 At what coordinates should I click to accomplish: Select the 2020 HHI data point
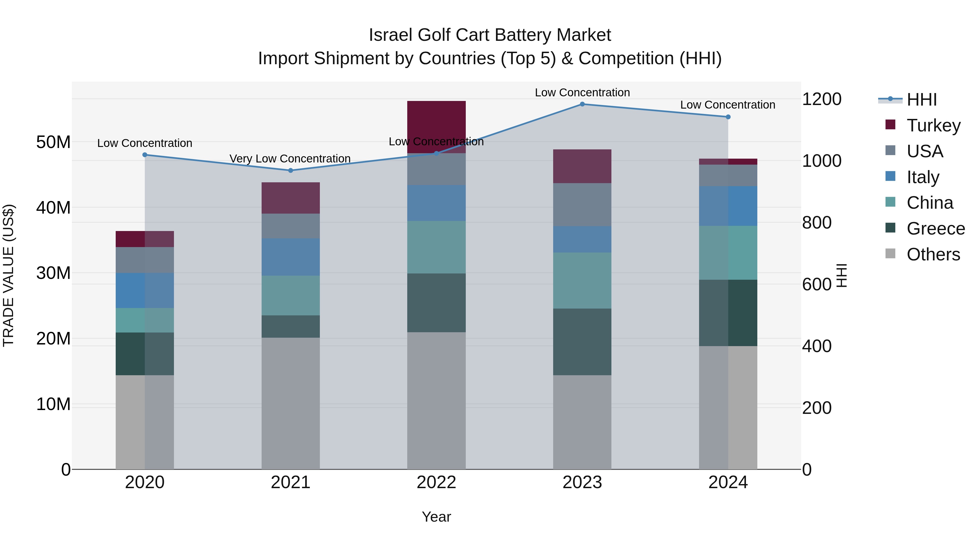tap(145, 155)
